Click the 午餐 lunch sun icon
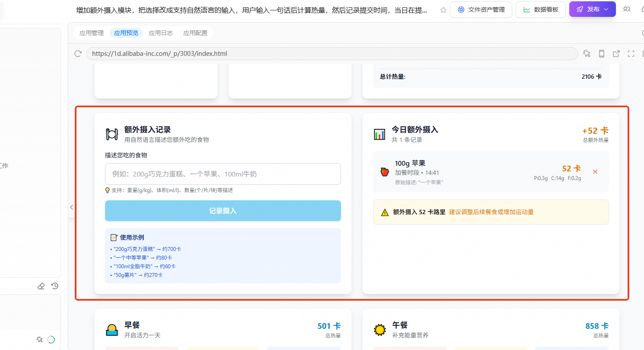The width and height of the screenshot is (644, 350). coord(379,330)
